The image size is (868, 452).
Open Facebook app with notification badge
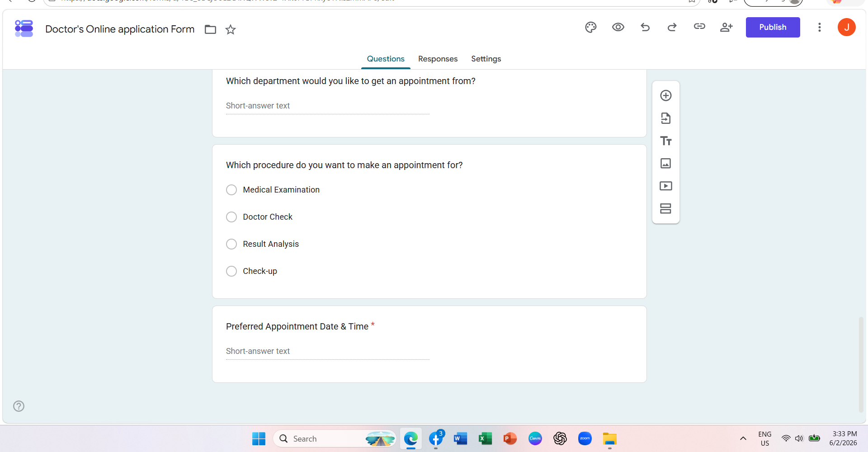click(436, 438)
